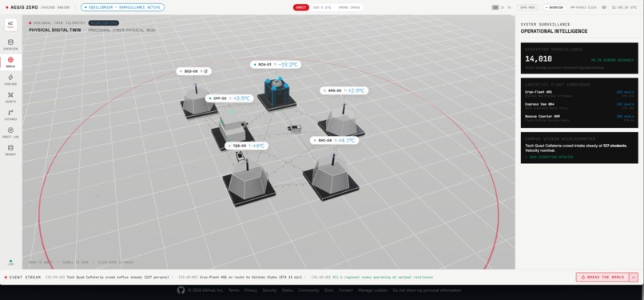Expand the event stream chevron
Image resolution: width=644 pixels, height=300 pixels.
[x=634, y=277]
